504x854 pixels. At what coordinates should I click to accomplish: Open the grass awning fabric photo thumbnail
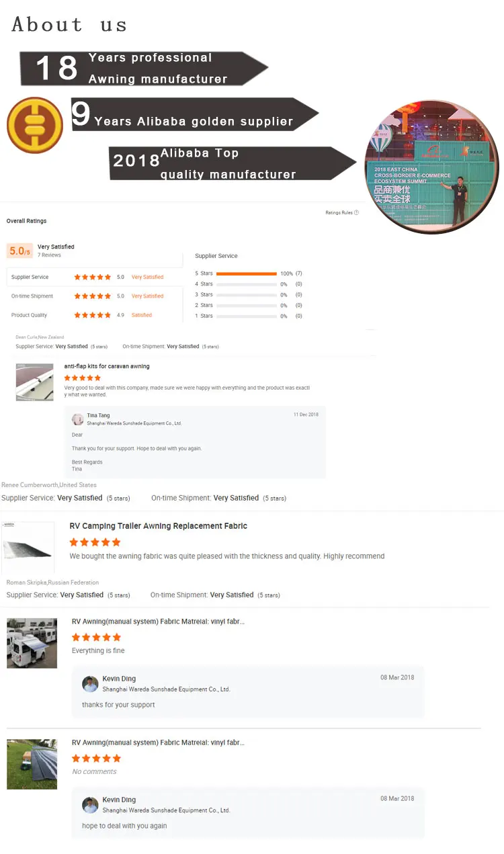pos(32,764)
